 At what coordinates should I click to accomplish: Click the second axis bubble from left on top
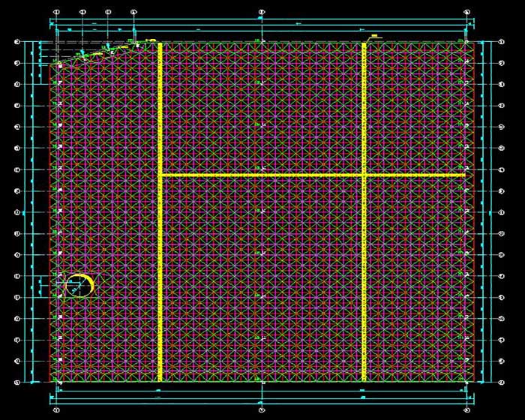coord(82,13)
